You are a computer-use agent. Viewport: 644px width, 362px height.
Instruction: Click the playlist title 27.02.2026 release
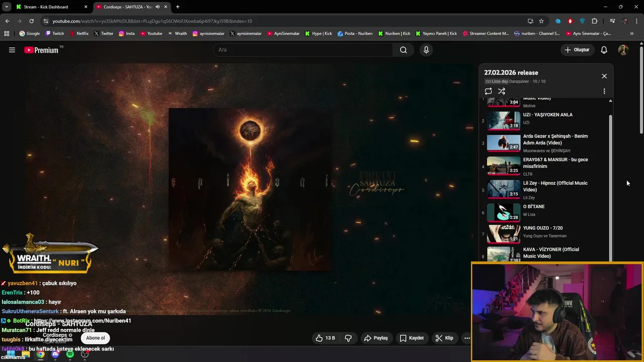(x=511, y=72)
